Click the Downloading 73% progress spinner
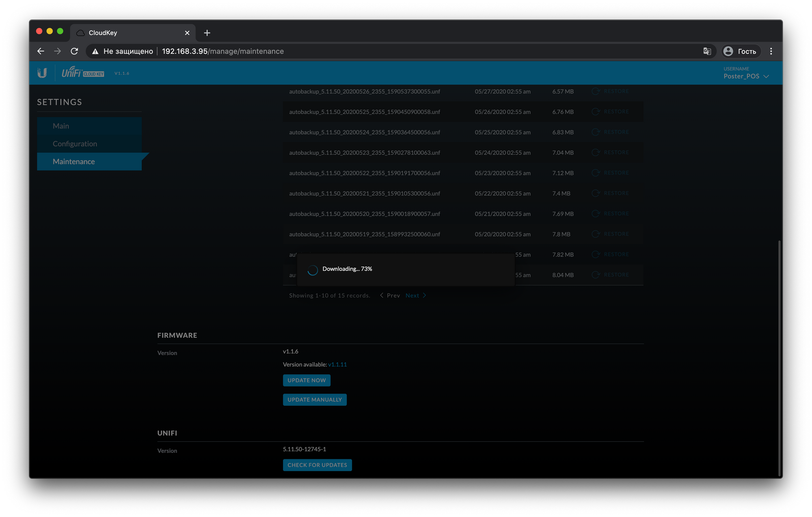This screenshot has height=517, width=812. click(x=312, y=270)
